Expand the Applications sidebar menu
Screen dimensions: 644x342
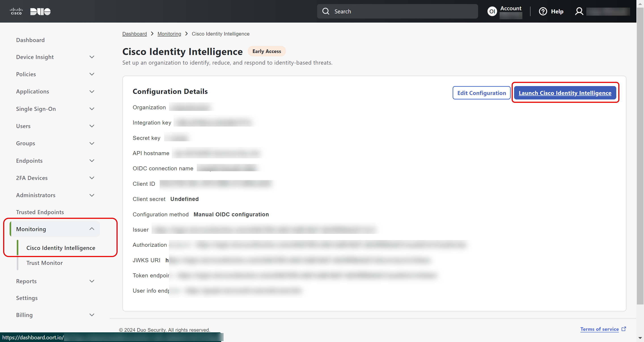[92, 91]
